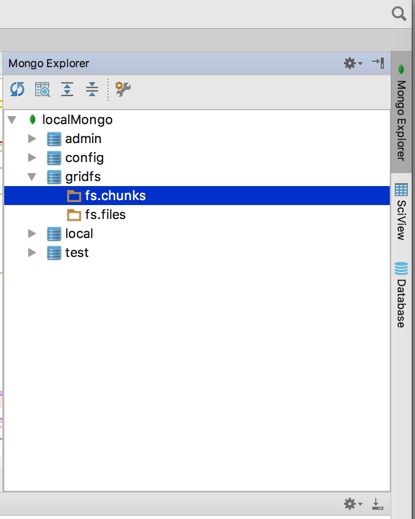The width and height of the screenshot is (415, 519).
Task: Collapse all tree nodes
Action: pos(92,89)
